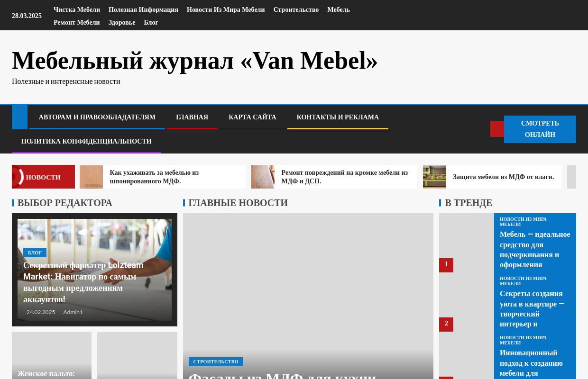588x379 pixels.
Task: Open the ПОЛЕЗНАЯ ИНФОРМАЦИЯ menu item
Action: [x=143, y=9]
